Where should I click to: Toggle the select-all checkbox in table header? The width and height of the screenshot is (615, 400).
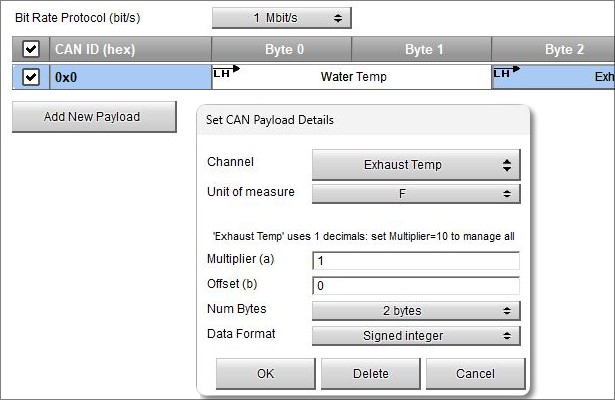(x=31, y=49)
